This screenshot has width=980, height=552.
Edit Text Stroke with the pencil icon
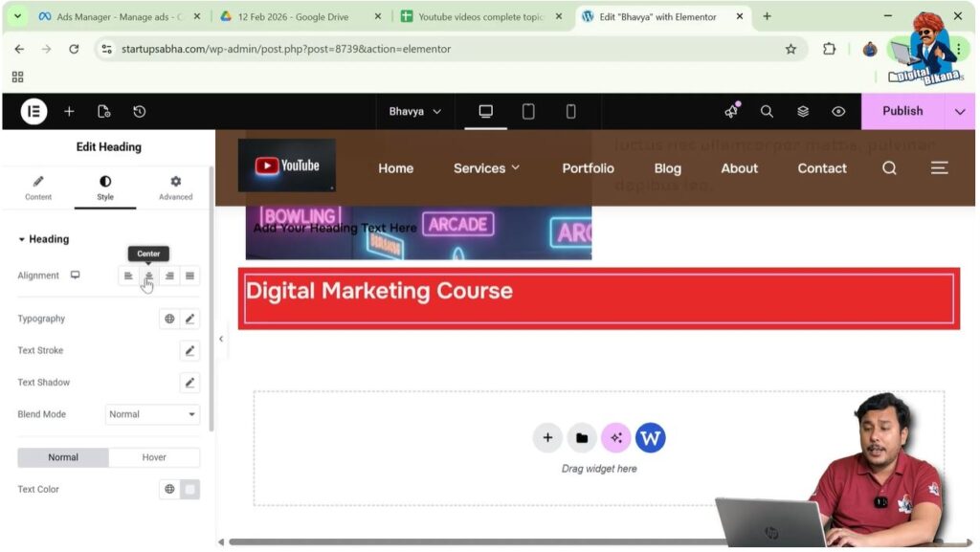point(190,350)
